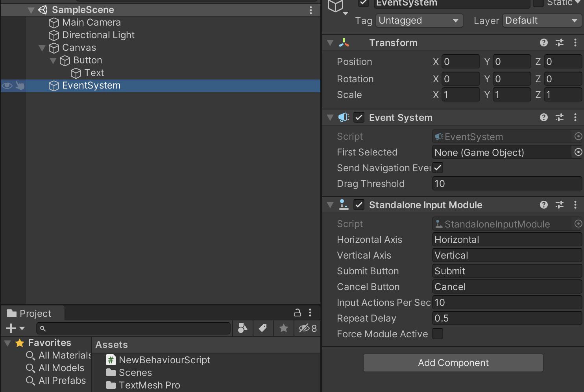Image resolution: width=584 pixels, height=392 pixels.
Task: Click Scale X input field
Action: coord(460,95)
